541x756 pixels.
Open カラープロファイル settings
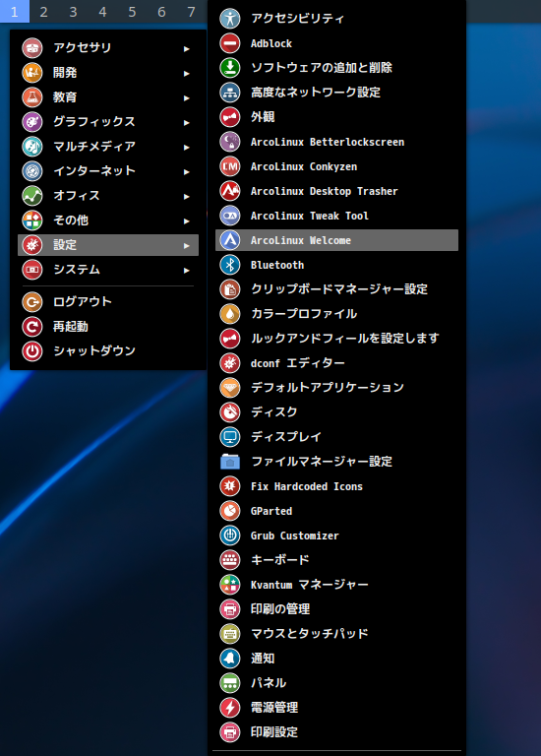[336, 314]
